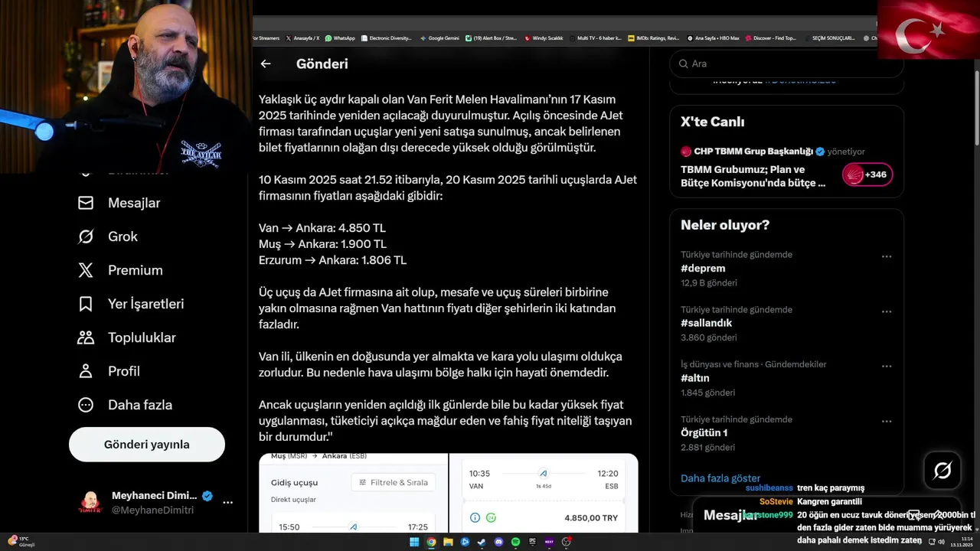
Task: Open the Örgütün 1 trending topic
Action: [704, 433]
